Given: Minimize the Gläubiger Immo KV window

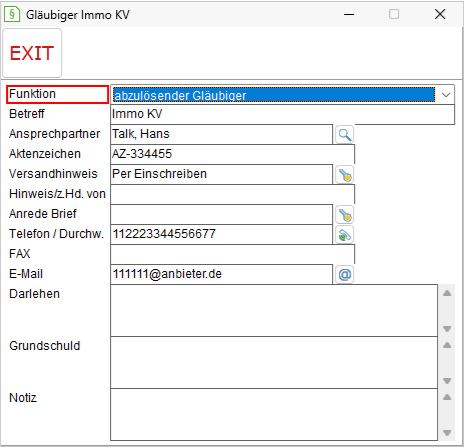Looking at the screenshot, I should (x=349, y=14).
